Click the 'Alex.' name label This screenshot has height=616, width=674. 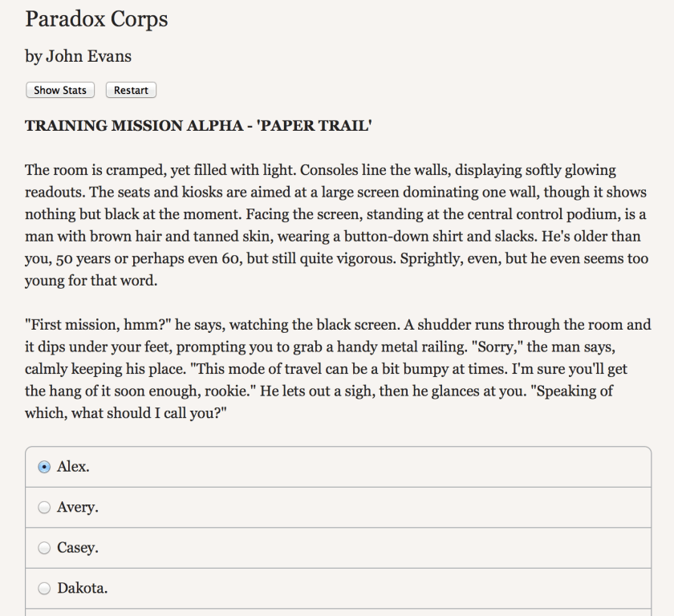pos(73,467)
